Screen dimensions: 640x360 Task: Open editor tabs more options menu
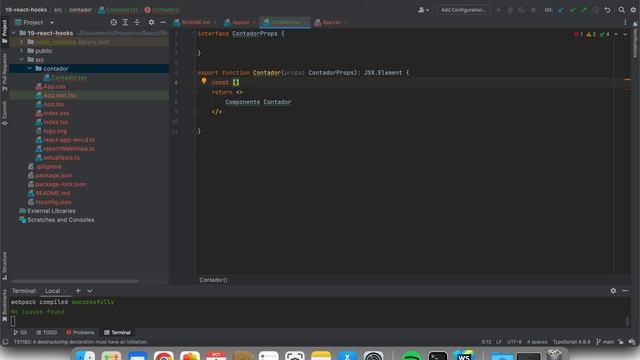coord(625,22)
